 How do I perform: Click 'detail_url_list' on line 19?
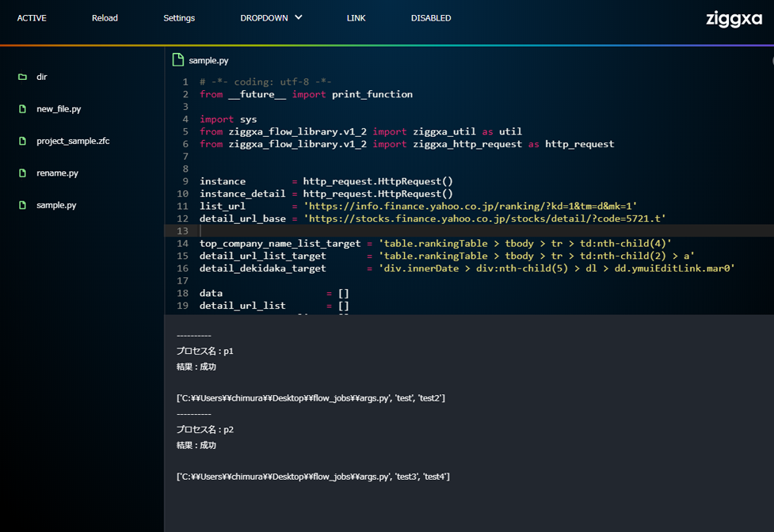[242, 306]
